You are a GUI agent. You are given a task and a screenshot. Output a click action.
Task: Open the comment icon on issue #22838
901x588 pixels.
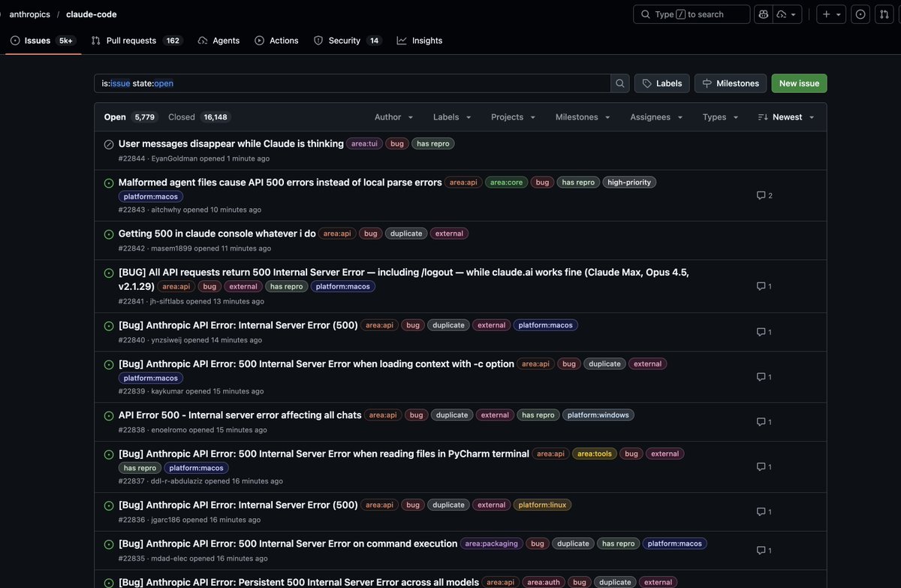(764, 422)
